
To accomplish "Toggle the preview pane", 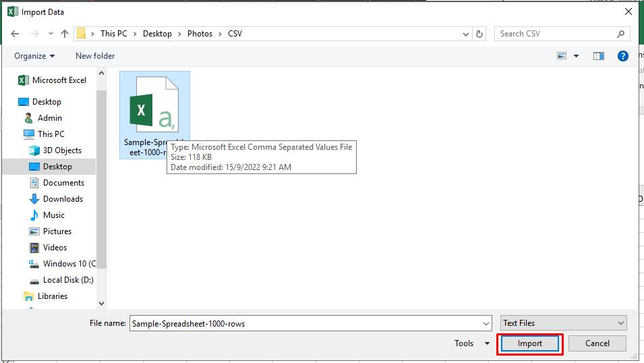I will [x=599, y=56].
